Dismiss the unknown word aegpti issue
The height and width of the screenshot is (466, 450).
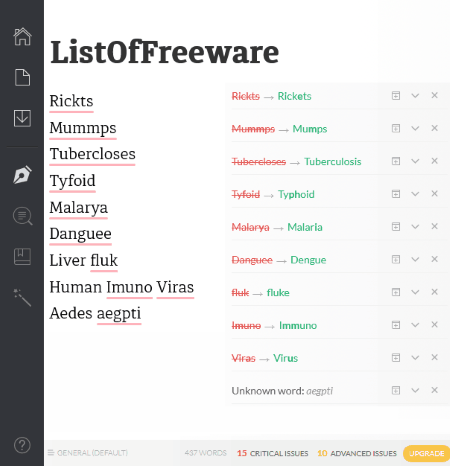434,390
